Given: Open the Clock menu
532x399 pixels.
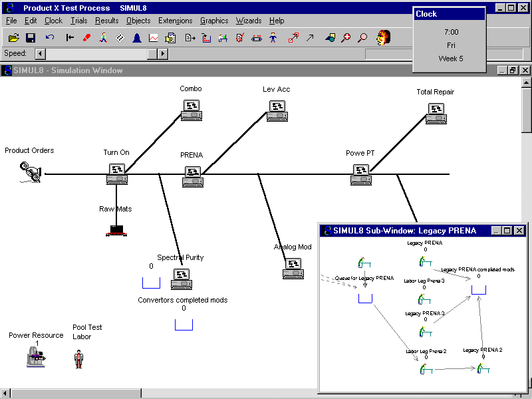Looking at the screenshot, I should (x=54, y=21).
